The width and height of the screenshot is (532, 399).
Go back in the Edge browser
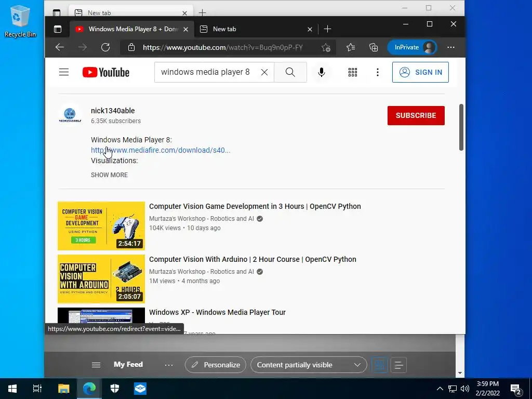[x=60, y=47]
